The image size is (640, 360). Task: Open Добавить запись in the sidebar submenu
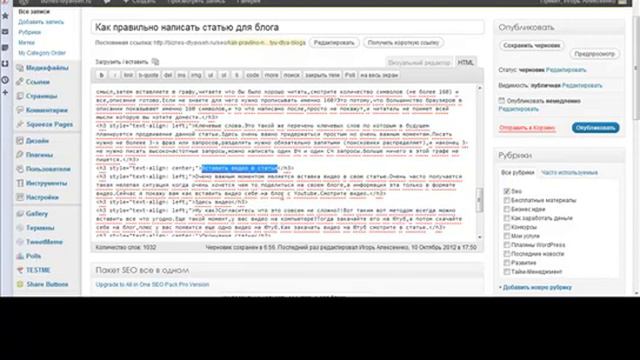(41, 22)
